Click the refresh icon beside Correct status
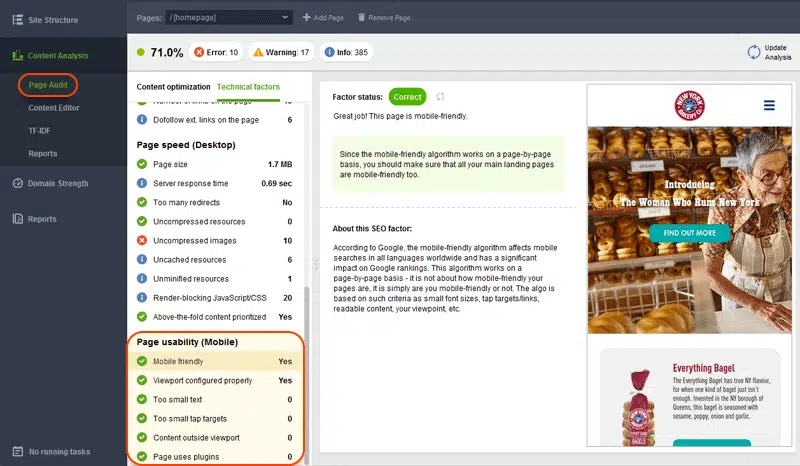 coord(440,97)
